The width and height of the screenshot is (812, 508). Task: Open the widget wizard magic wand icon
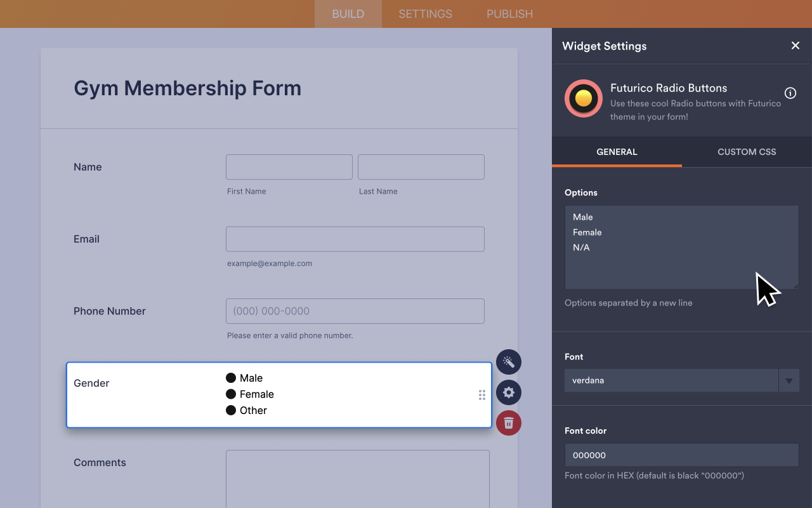coord(508,361)
